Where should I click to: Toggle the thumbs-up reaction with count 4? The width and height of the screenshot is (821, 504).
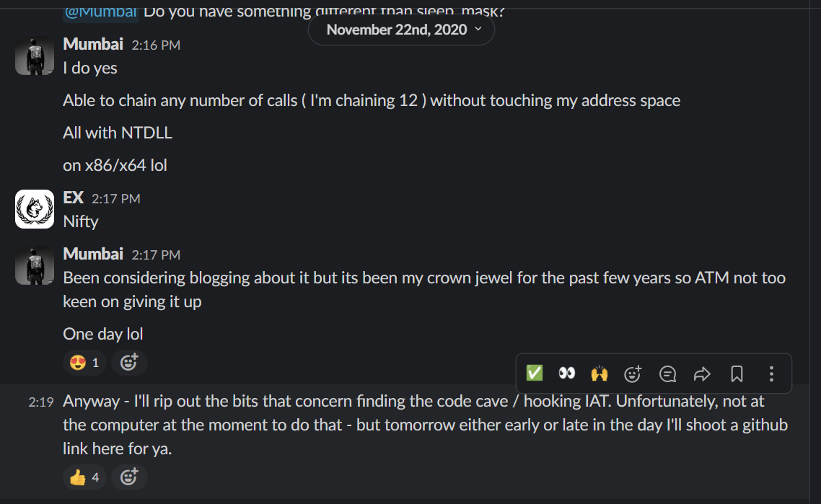(84, 477)
